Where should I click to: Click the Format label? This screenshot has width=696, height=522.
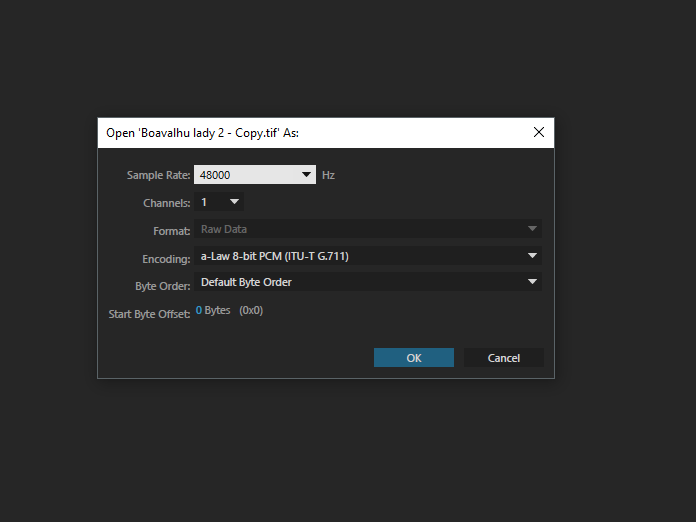(x=172, y=231)
